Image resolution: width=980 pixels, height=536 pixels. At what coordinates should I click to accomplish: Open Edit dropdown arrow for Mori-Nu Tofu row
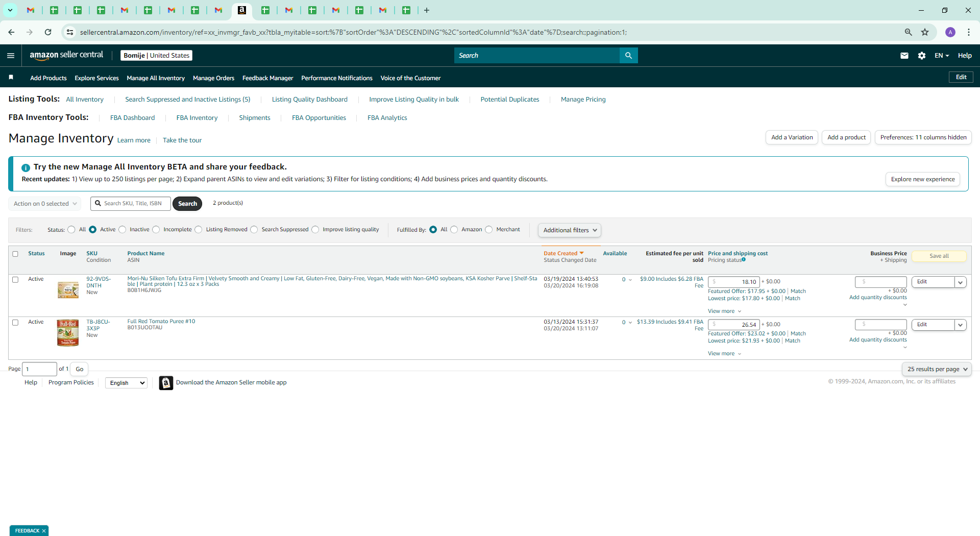coord(960,282)
